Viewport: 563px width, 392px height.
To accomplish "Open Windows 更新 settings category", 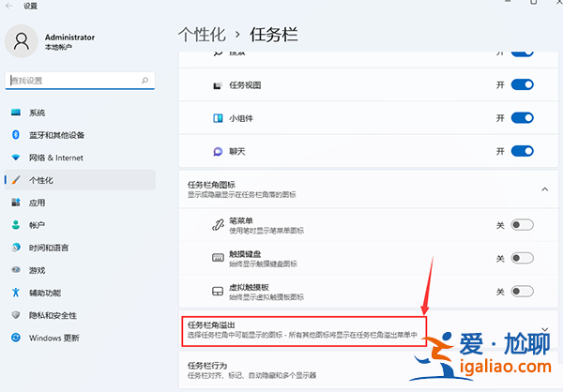I will [x=80, y=338].
